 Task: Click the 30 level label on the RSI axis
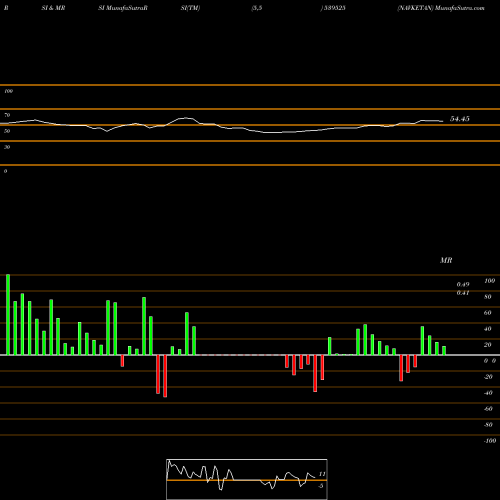7,147
